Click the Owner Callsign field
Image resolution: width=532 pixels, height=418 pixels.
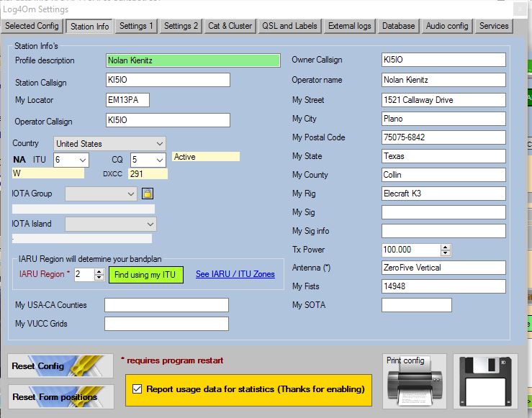click(443, 60)
